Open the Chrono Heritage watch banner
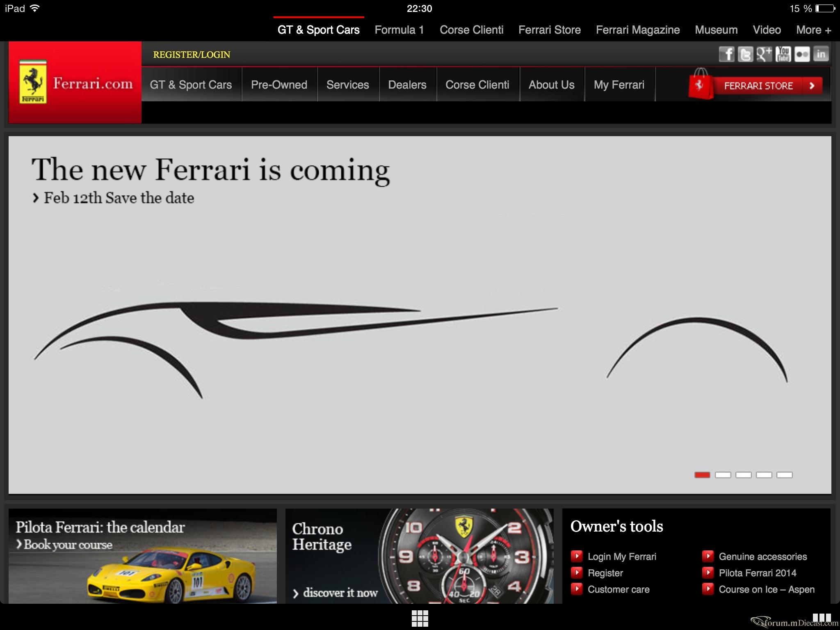The image size is (840, 630). [x=419, y=556]
